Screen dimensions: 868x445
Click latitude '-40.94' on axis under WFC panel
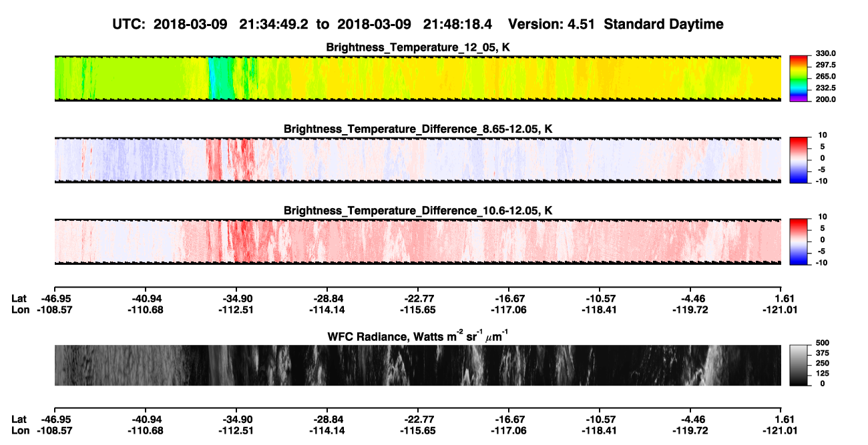pos(145,419)
